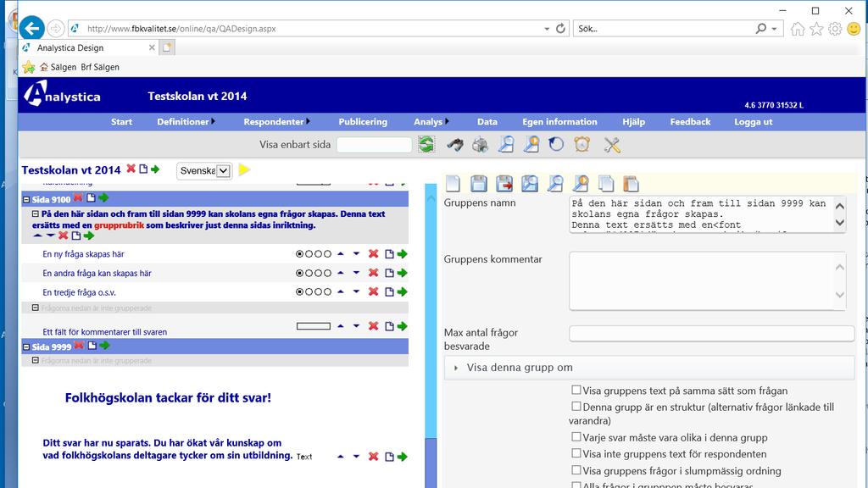Click the paste clipboard icon in the editor toolbar
The width and height of the screenshot is (868, 488).
click(631, 183)
